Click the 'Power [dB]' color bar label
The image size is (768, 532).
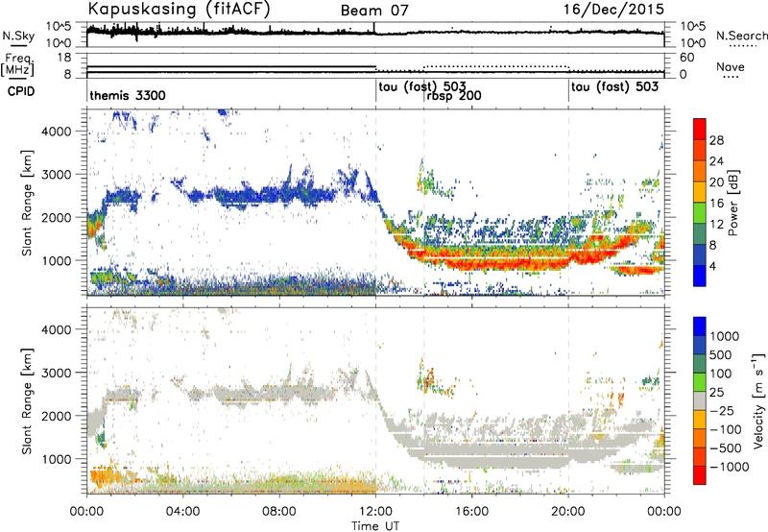coord(732,203)
